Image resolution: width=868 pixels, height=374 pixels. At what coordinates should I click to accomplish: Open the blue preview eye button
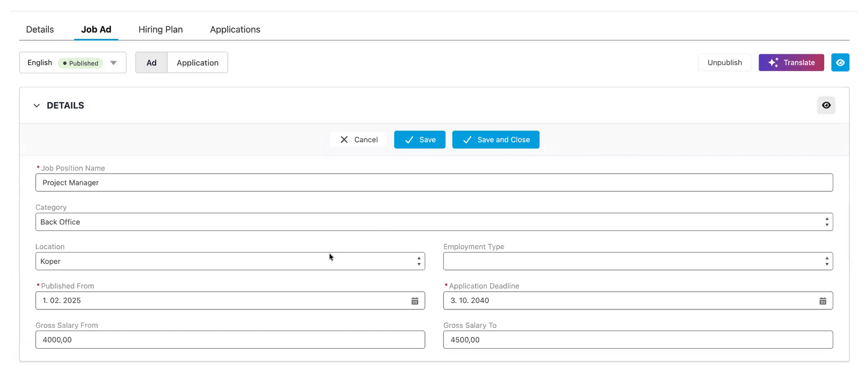click(x=840, y=62)
